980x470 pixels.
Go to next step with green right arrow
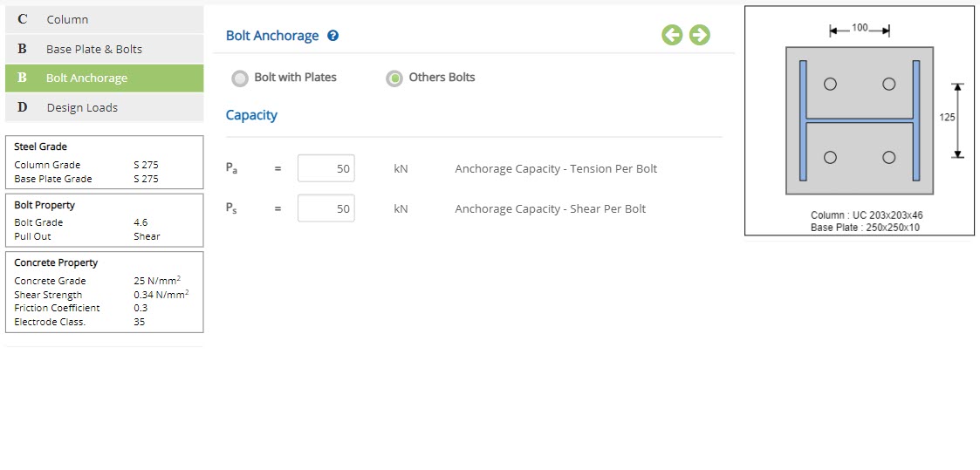pos(699,35)
